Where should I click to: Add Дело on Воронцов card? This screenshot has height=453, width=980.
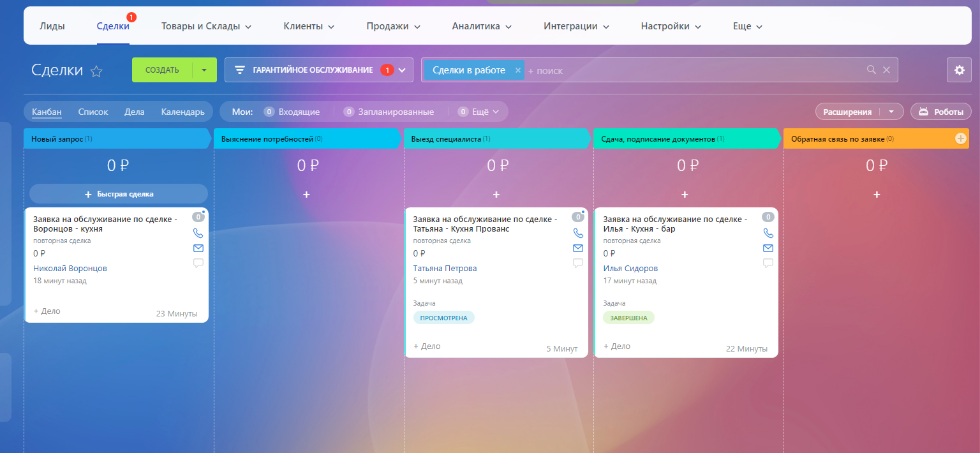(47, 311)
